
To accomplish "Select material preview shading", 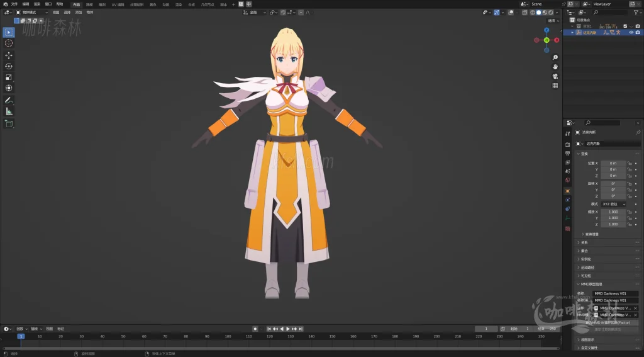I will tap(545, 13).
